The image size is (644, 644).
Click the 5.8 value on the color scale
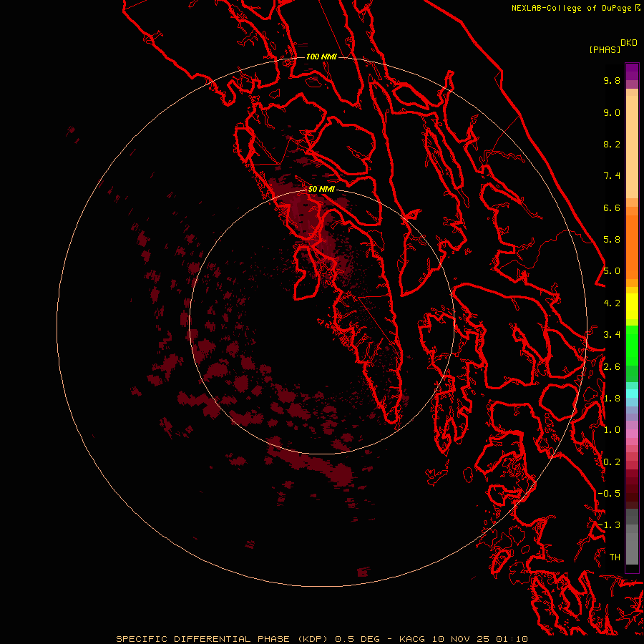tap(612, 240)
